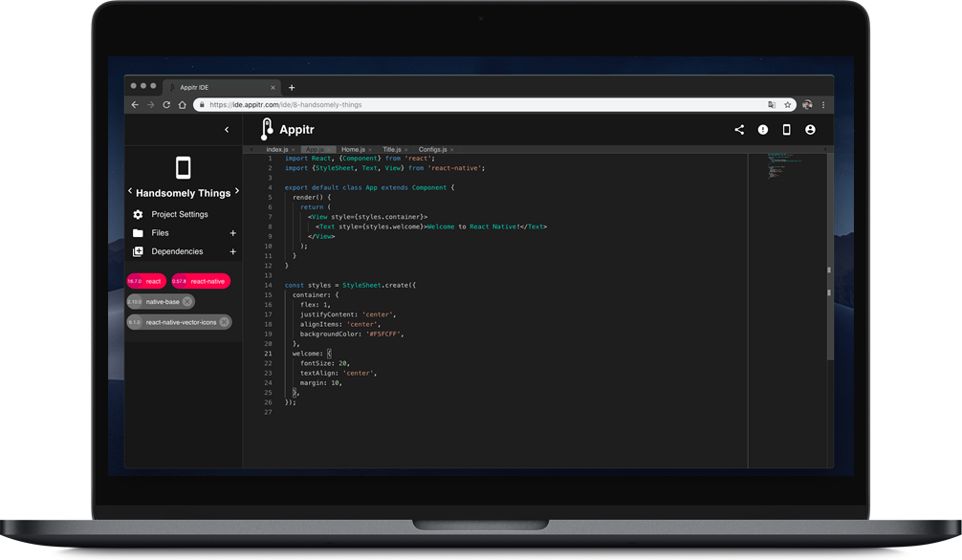
Task: Click line number 21 in gutter
Action: point(268,354)
